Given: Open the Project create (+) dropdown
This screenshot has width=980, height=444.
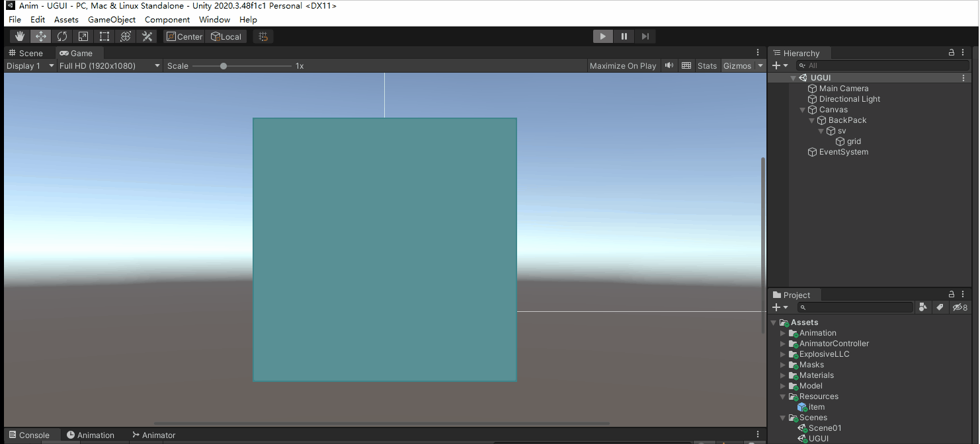Looking at the screenshot, I should pyautogui.click(x=780, y=307).
